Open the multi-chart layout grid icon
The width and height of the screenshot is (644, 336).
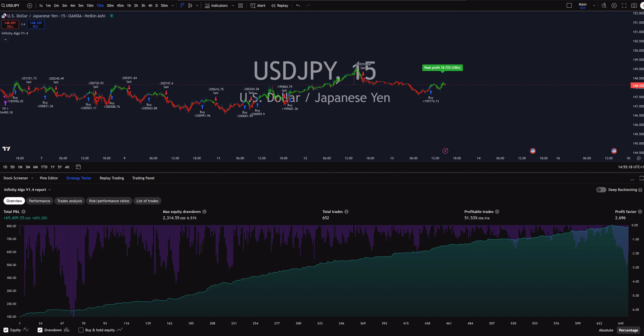click(240, 5)
